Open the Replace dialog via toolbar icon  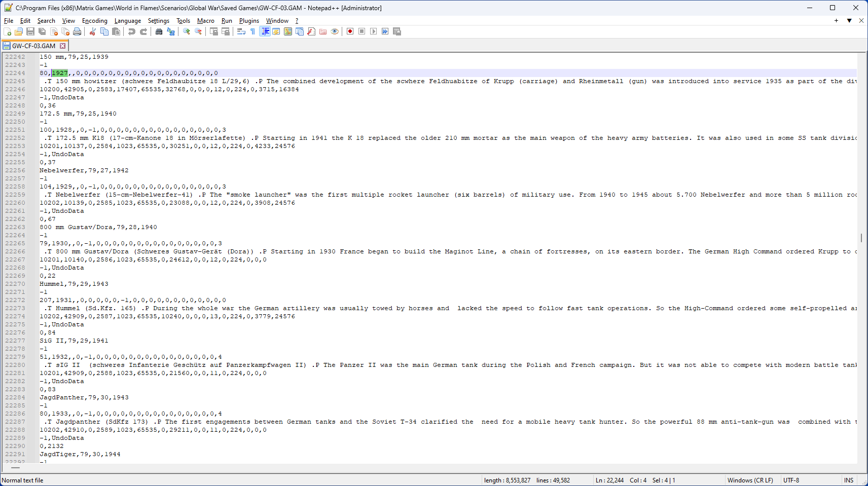[x=170, y=31]
